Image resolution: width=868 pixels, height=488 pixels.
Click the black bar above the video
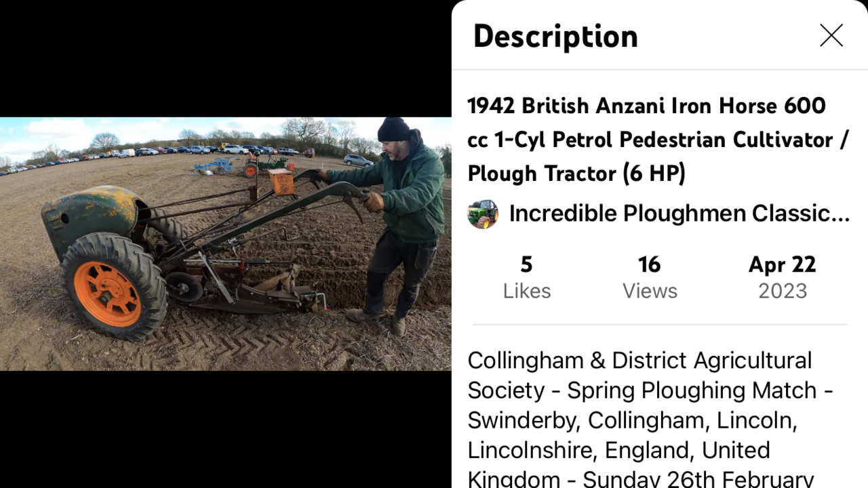[x=226, y=58]
